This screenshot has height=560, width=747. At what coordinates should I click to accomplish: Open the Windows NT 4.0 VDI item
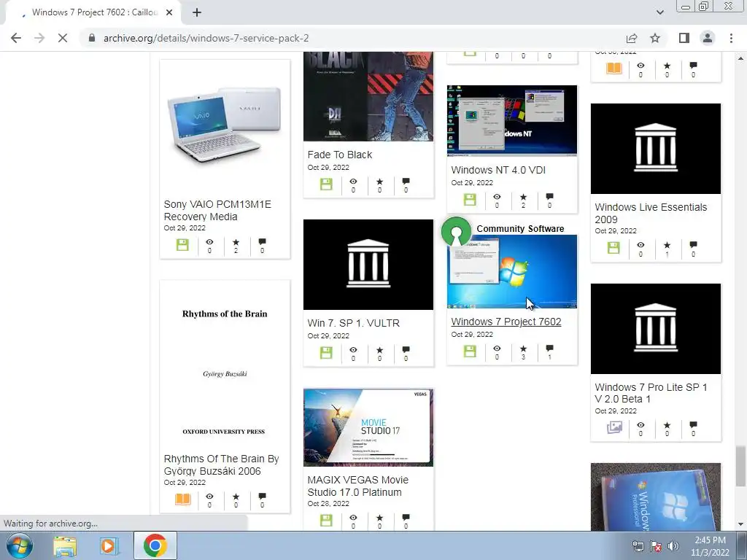tap(498, 170)
